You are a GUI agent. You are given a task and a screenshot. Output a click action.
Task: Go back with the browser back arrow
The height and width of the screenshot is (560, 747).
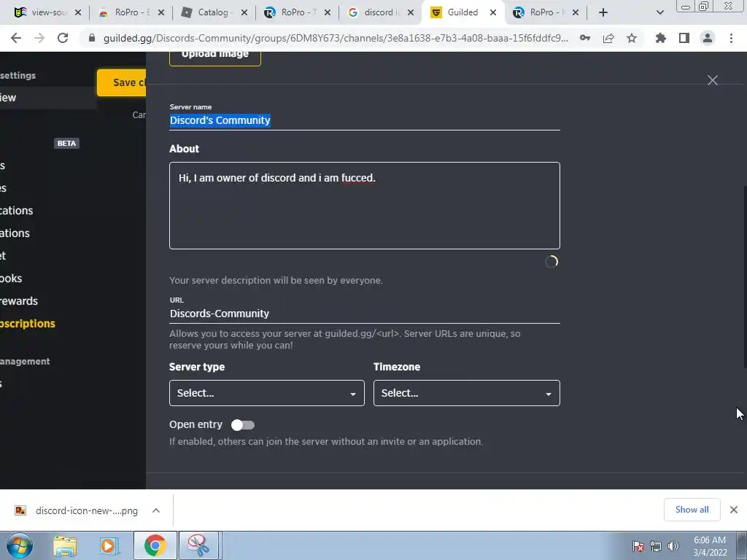16,38
